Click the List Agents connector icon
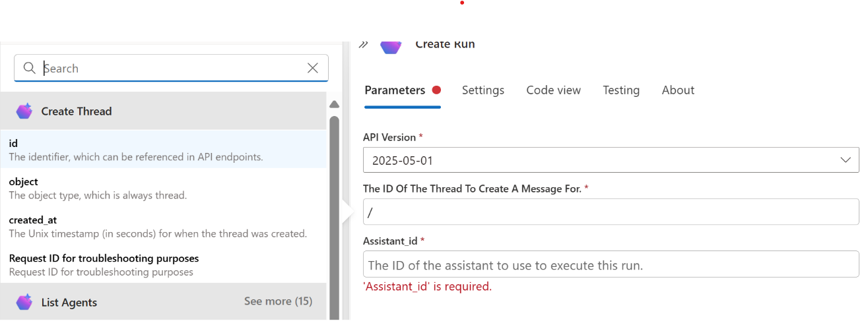868x323 pixels. [24, 303]
